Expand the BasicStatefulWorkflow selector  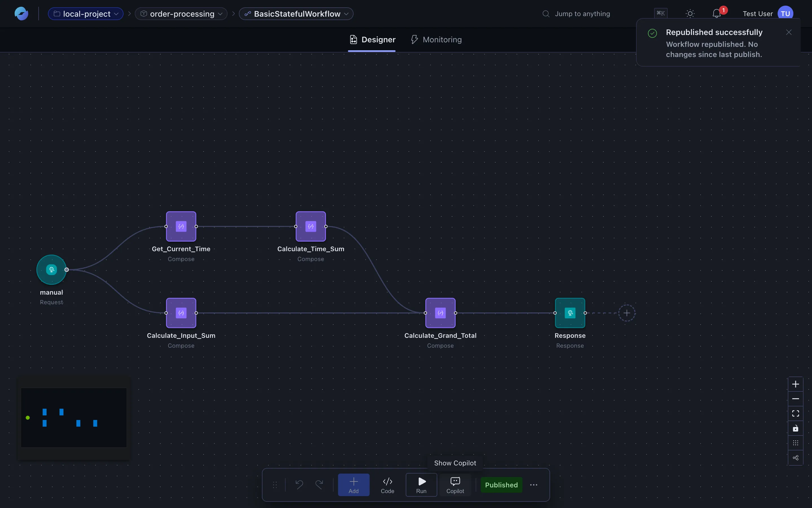coord(296,14)
